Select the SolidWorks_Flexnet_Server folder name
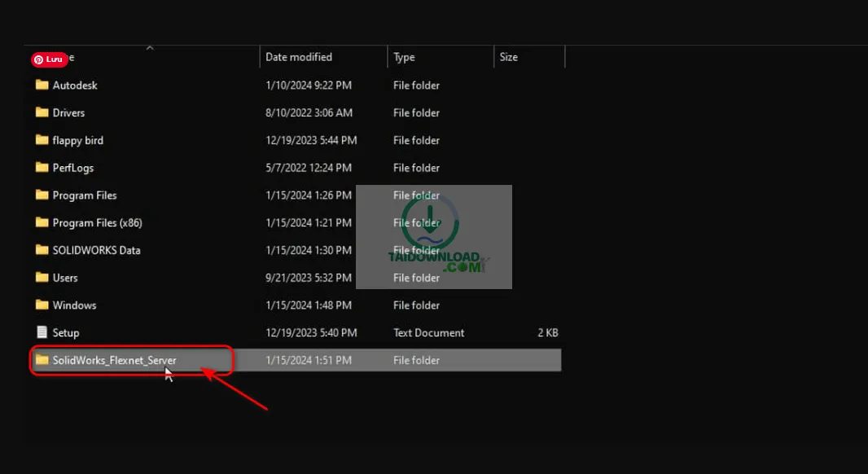This screenshot has height=474, width=868. [x=114, y=360]
